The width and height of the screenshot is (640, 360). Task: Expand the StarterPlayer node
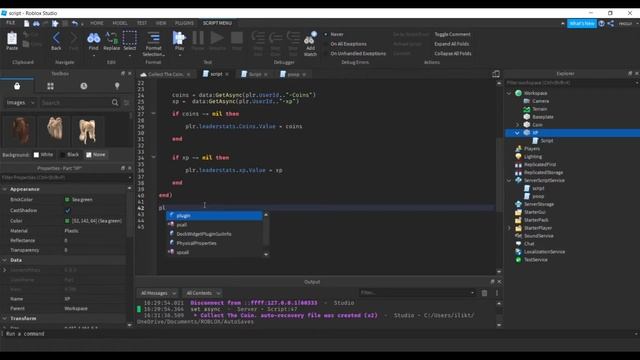pyautogui.click(x=509, y=228)
